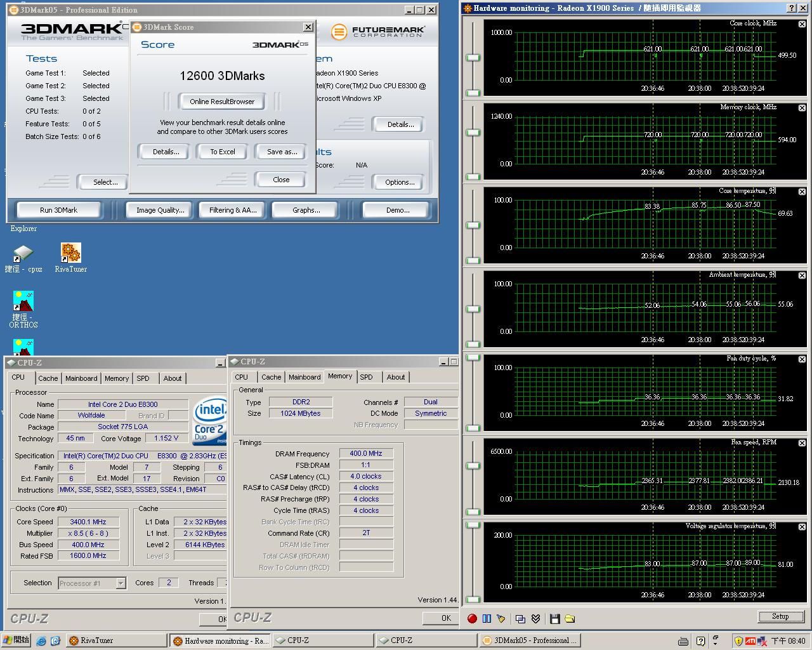Click the disconnected network tray icon
The width and height of the screenshot is (812, 650).
[762, 641]
